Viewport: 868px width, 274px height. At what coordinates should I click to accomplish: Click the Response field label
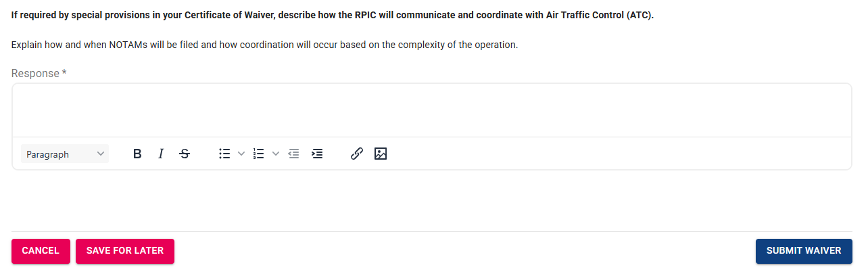pyautogui.click(x=35, y=73)
